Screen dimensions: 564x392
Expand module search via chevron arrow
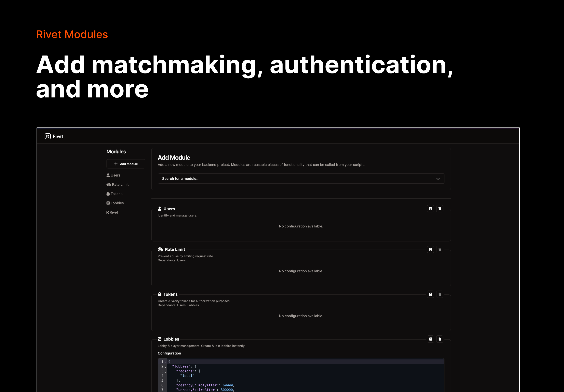(x=438, y=179)
